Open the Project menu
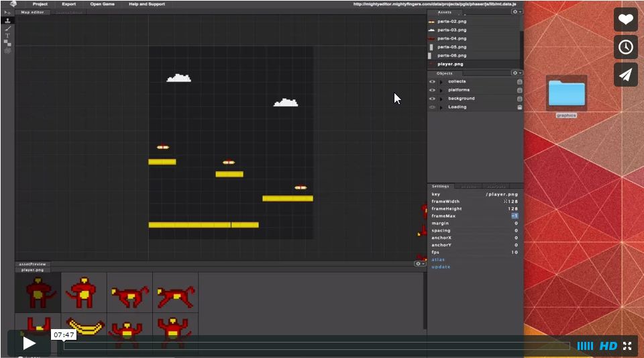 point(40,4)
